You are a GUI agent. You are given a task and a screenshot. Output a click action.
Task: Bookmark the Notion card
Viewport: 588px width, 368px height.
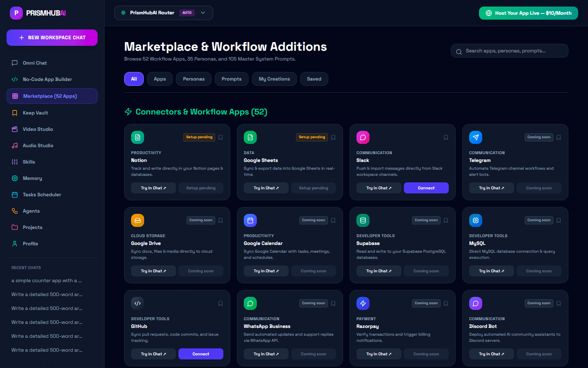point(220,137)
